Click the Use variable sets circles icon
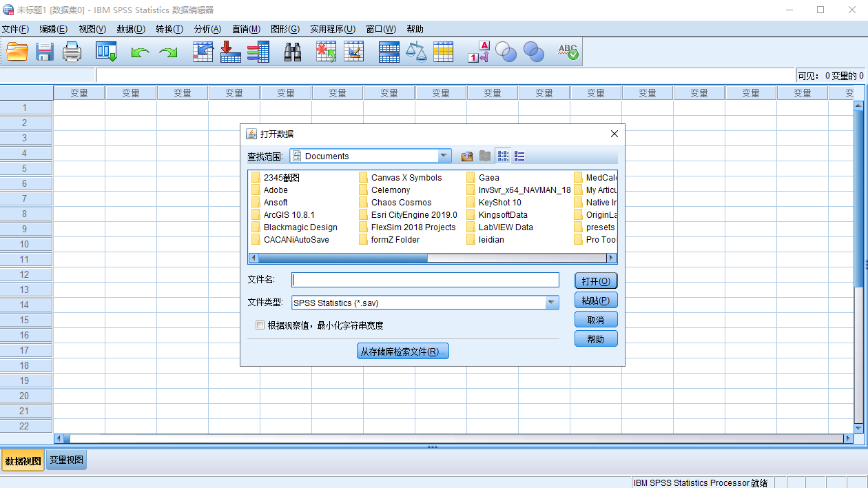The image size is (868, 488). click(506, 52)
